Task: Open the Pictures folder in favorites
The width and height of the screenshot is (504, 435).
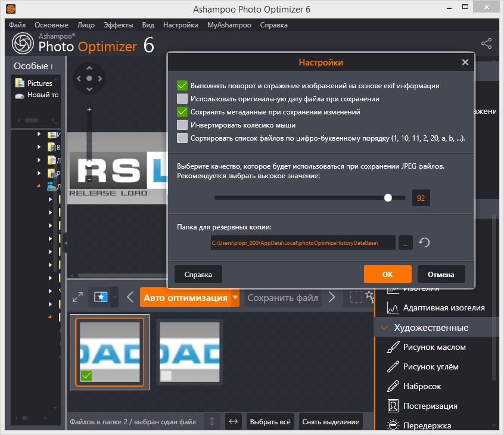Action: (x=33, y=83)
